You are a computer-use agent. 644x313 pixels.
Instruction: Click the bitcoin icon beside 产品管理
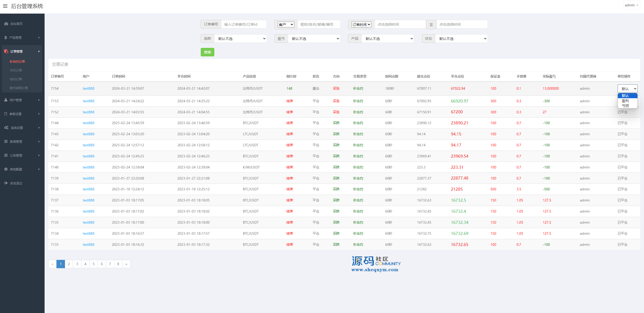[x=6, y=38]
